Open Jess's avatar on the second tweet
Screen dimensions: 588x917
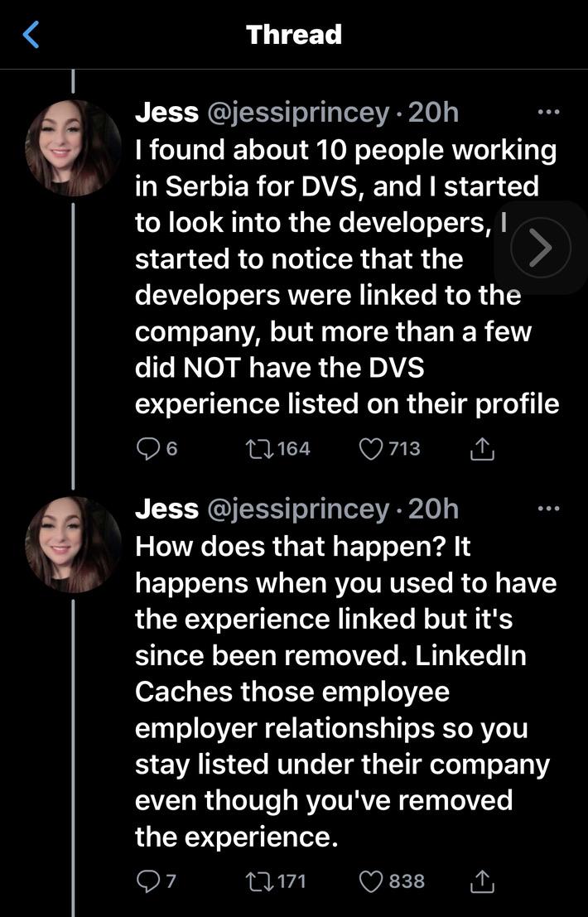[74, 545]
